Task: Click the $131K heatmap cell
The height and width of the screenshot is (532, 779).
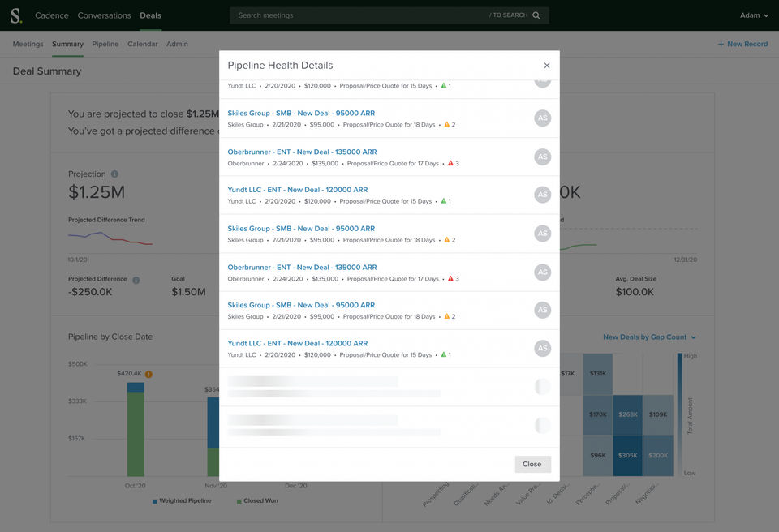Action: 598,374
